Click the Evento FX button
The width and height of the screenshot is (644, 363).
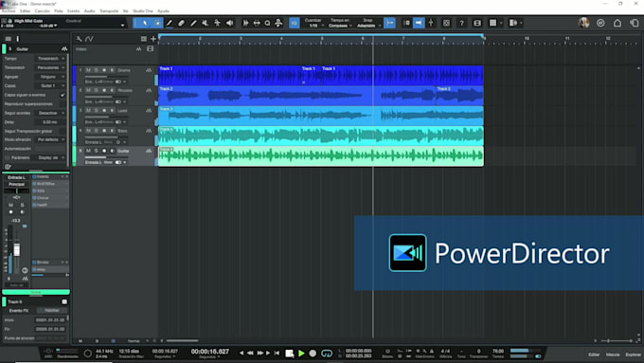tap(19, 310)
